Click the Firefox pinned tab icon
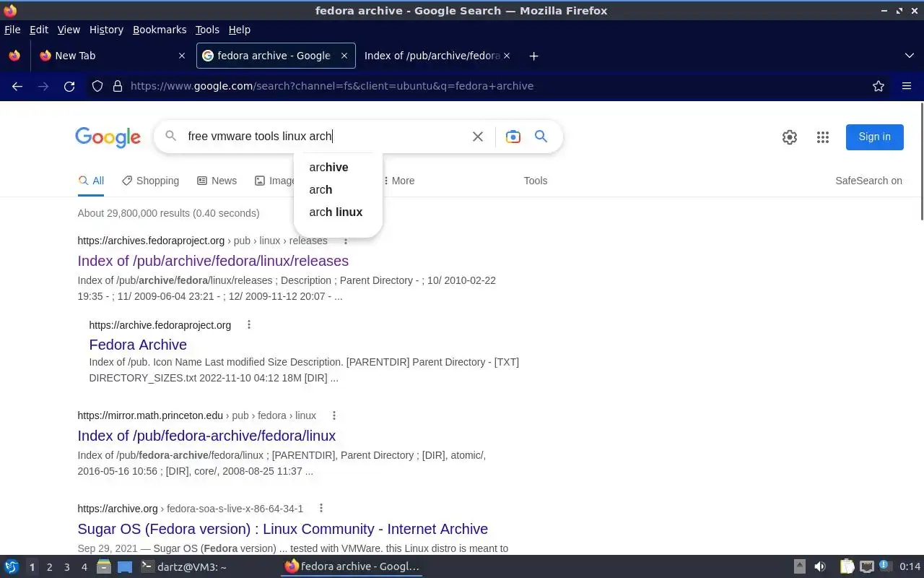This screenshot has width=924, height=578. [x=14, y=56]
